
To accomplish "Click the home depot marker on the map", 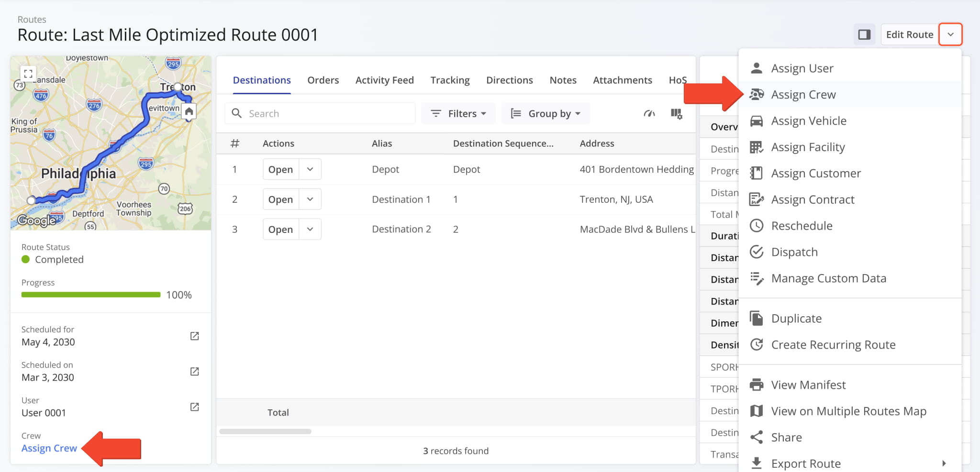I will 189,112.
